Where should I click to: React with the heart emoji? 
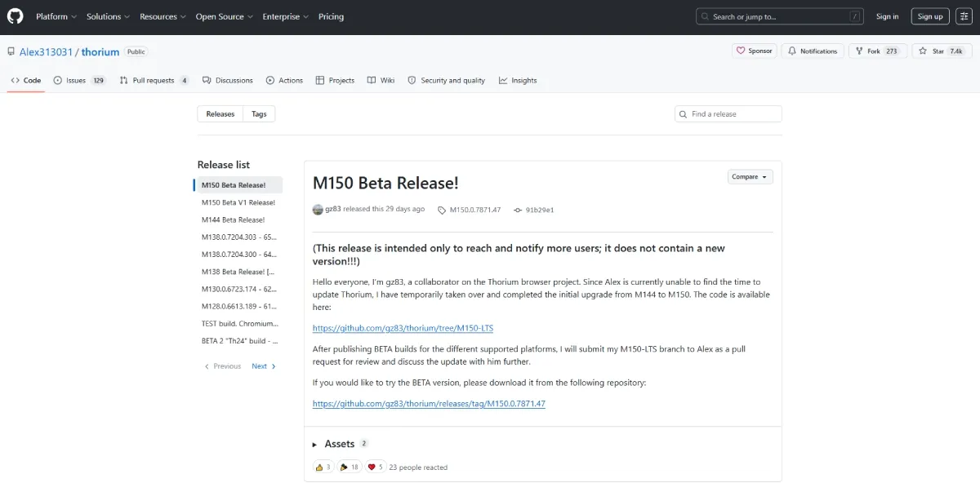[x=375, y=467]
